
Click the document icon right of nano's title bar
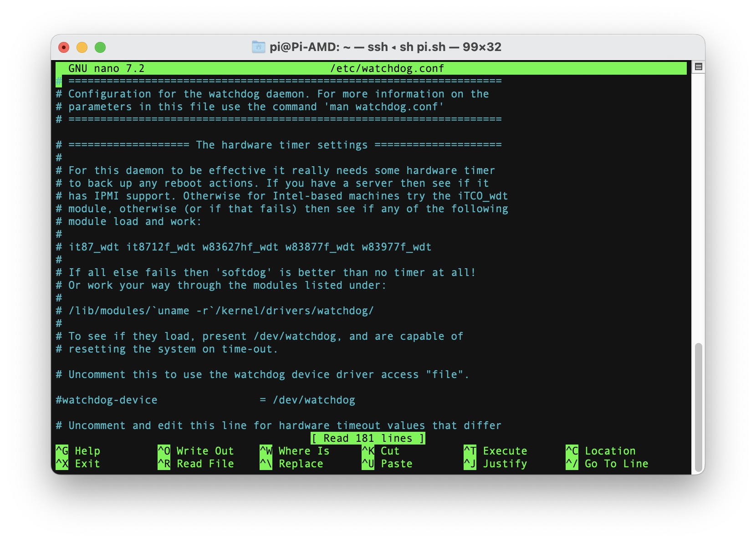pos(698,67)
